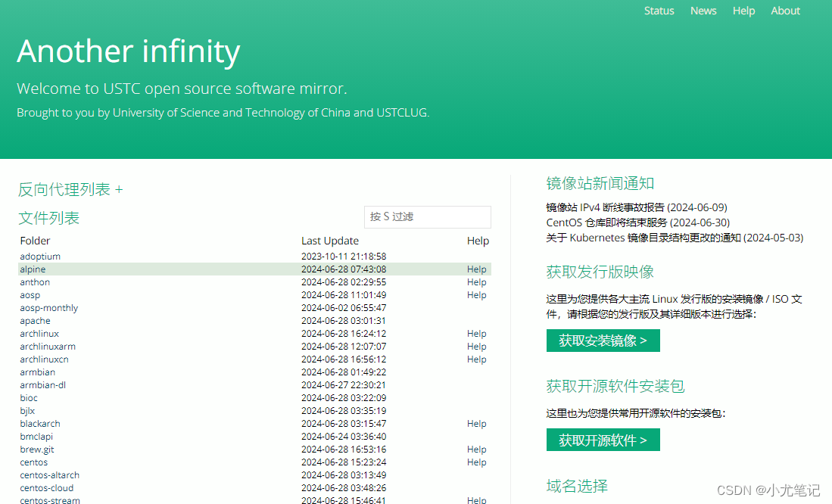Open the alpine folder
832x504 pixels.
click(x=33, y=269)
